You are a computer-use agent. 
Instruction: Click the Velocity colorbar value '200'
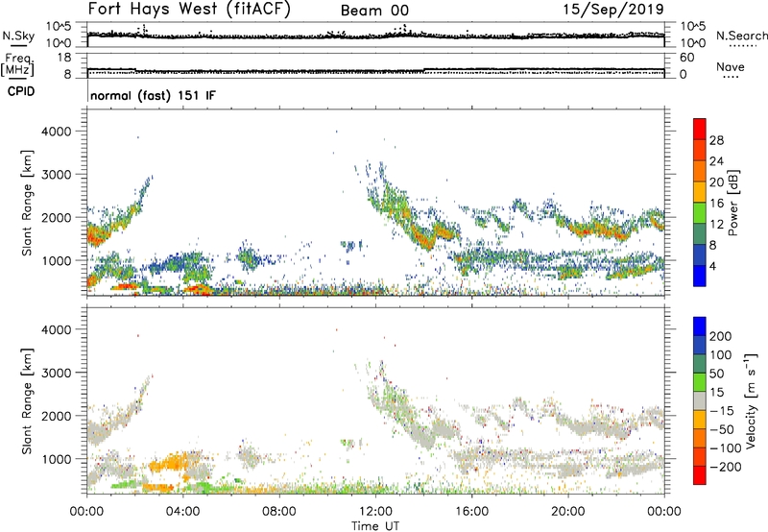[721, 336]
